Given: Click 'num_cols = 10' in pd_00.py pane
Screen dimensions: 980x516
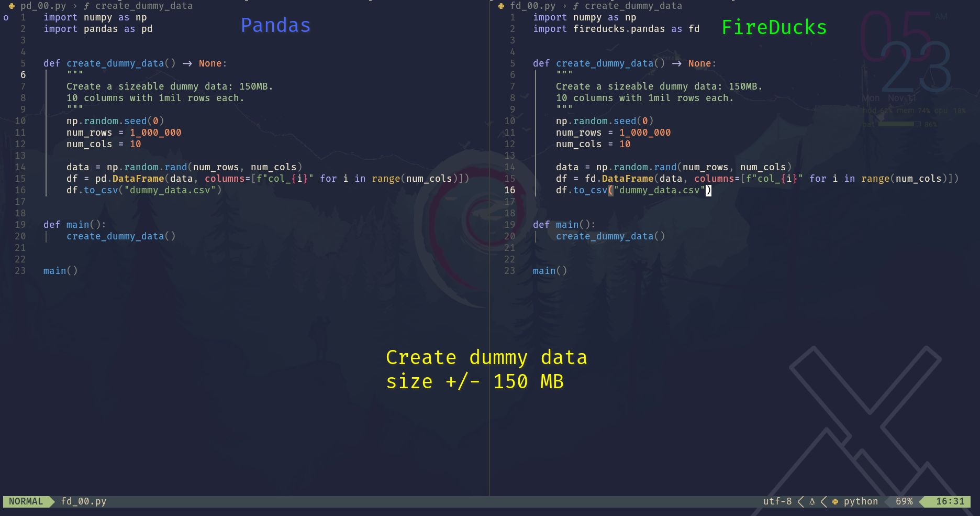Looking at the screenshot, I should tap(104, 144).
